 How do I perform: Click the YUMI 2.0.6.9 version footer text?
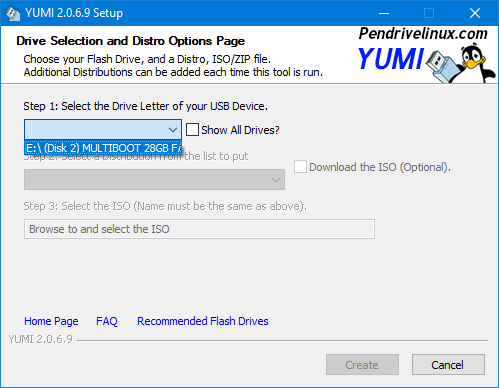(41, 339)
